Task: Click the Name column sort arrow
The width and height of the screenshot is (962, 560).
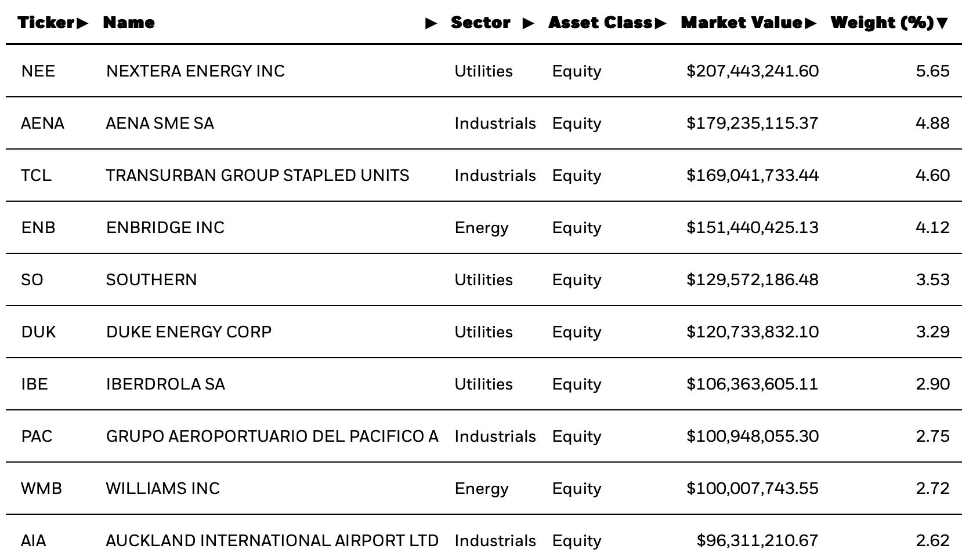Action: pos(431,23)
